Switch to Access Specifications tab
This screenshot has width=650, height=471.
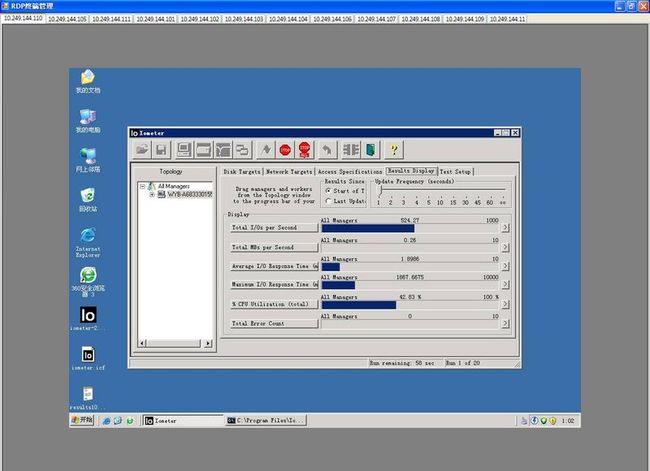[350, 171]
